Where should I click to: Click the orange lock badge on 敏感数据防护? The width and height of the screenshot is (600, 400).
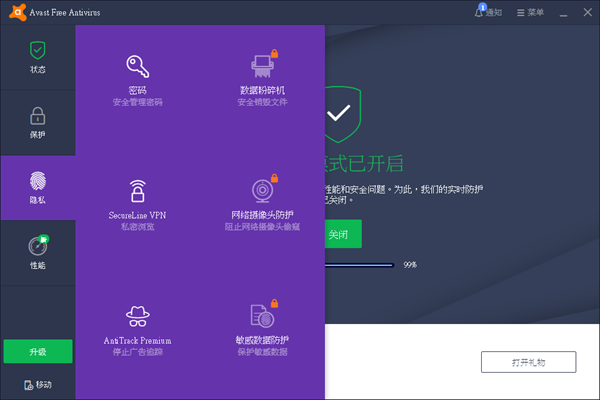[274, 303]
